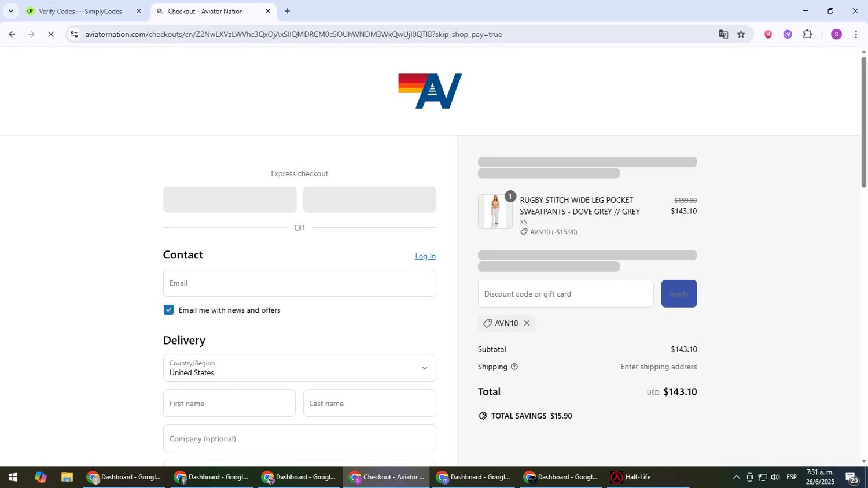Toggle Email me with news and offers
868x488 pixels.
[168, 310]
